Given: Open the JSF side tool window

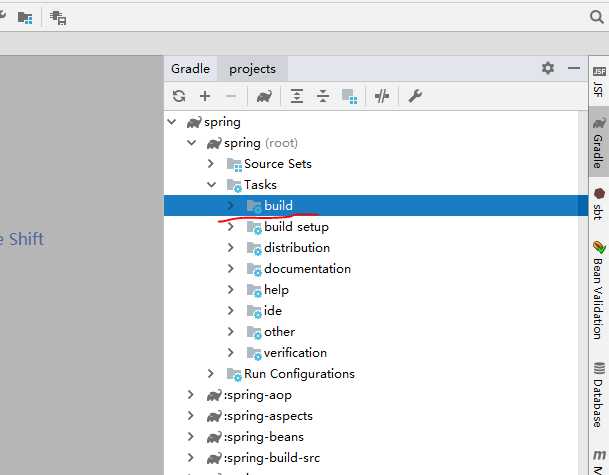Looking at the screenshot, I should point(599,81).
